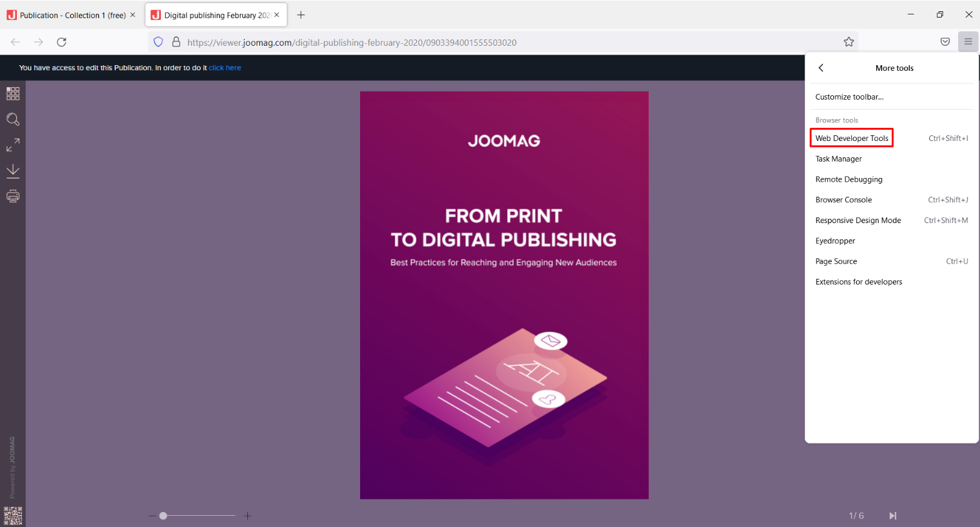Click the zoom in plus button
This screenshot has height=527, width=980.
[x=247, y=516]
